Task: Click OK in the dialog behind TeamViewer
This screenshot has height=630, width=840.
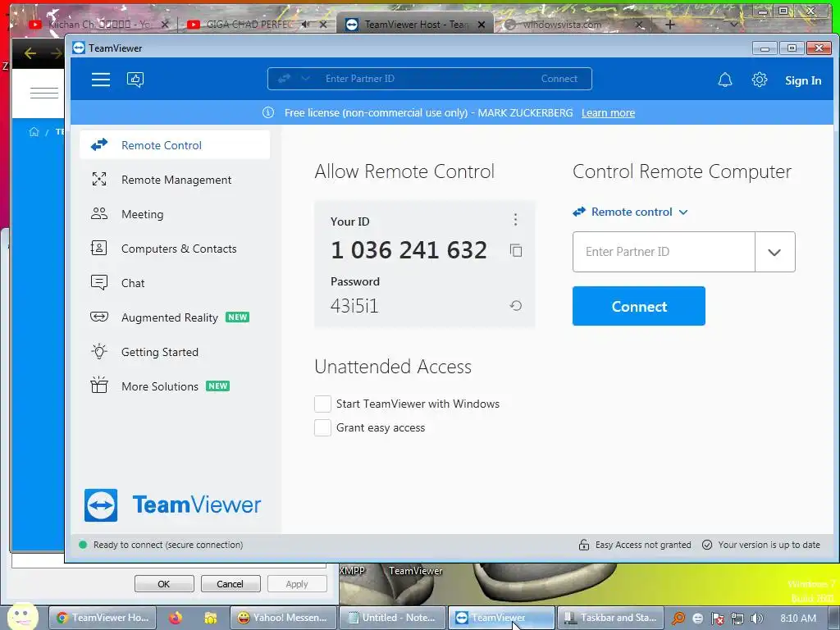Action: point(164,584)
